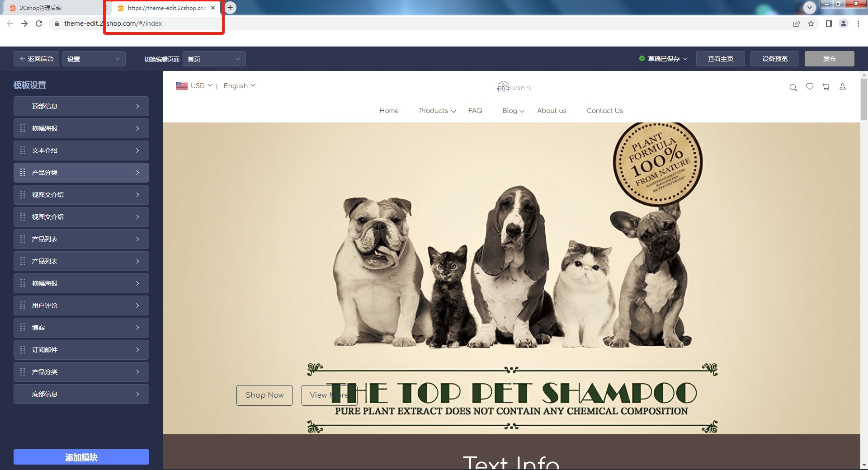Click the site lock icon in address bar
This screenshot has width=868, height=470.
[x=57, y=23]
